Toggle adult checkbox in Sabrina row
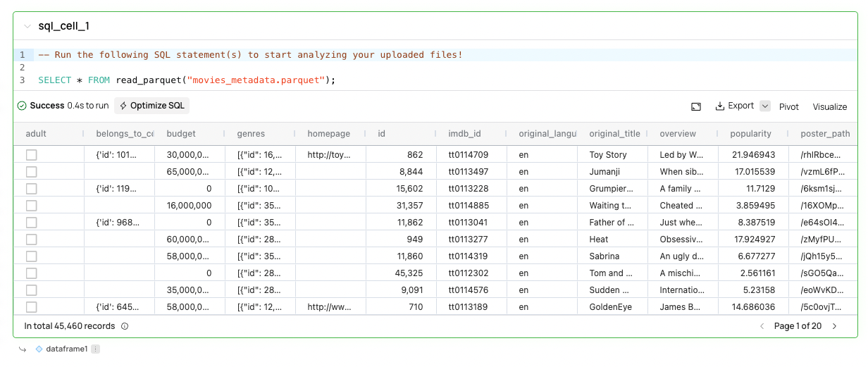 pyautogui.click(x=31, y=256)
